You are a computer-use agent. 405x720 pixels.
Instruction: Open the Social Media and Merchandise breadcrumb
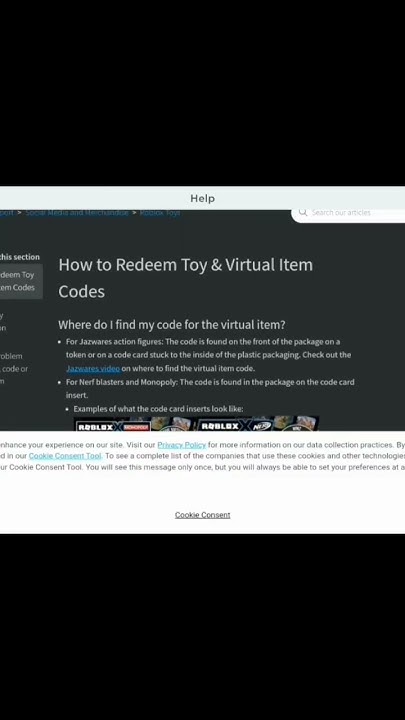(77, 213)
